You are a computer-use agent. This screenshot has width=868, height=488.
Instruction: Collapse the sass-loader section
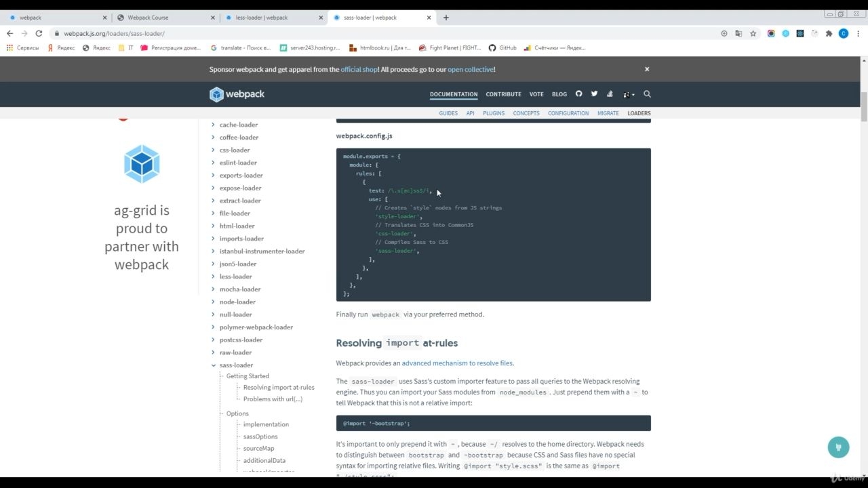(213, 365)
